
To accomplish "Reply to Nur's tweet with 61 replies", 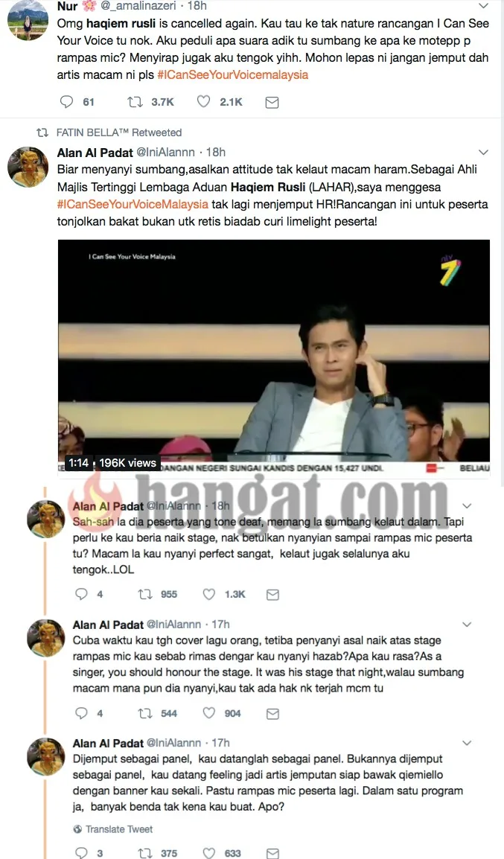I will (66, 102).
